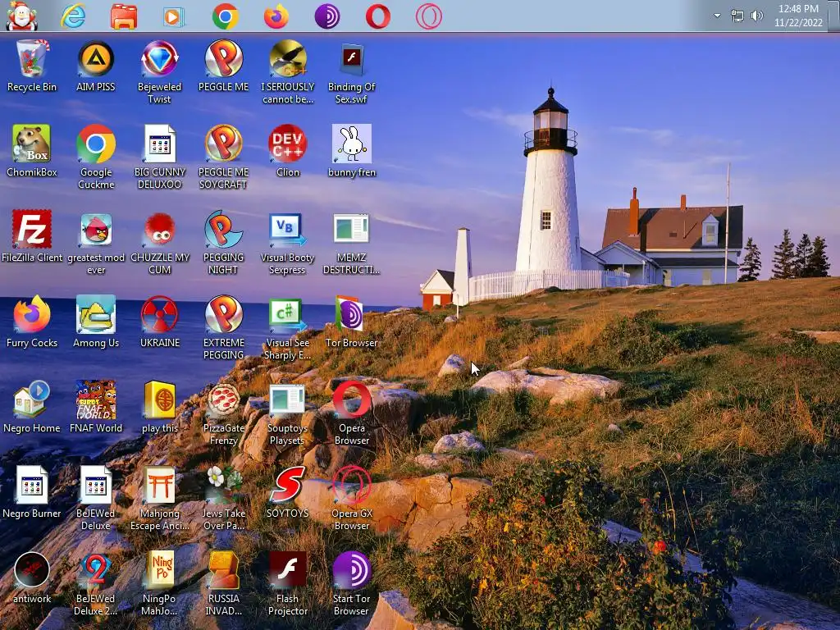Launch Opera Browser from the desktop
The image size is (840, 630).
click(x=351, y=413)
